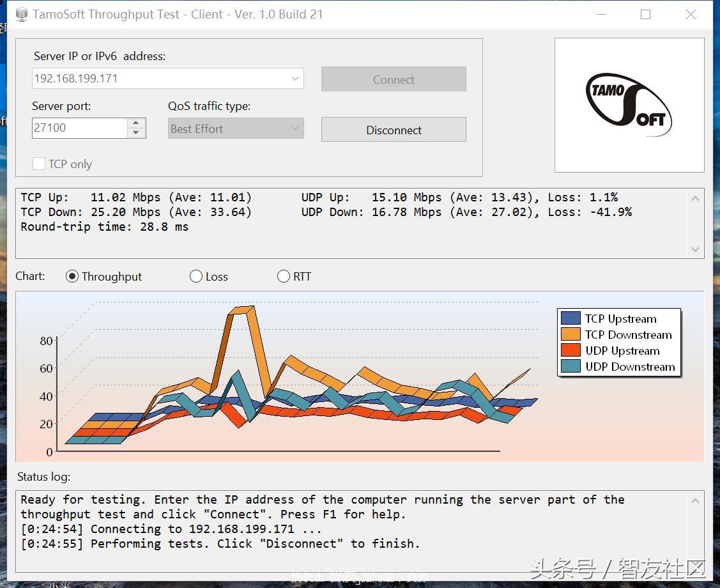Click the server port up arrow

(x=135, y=123)
